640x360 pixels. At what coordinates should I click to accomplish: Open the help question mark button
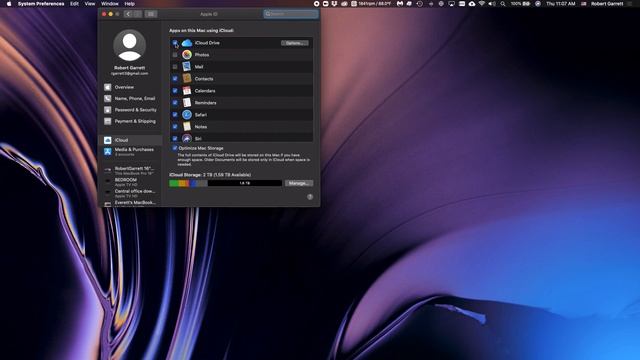310,197
